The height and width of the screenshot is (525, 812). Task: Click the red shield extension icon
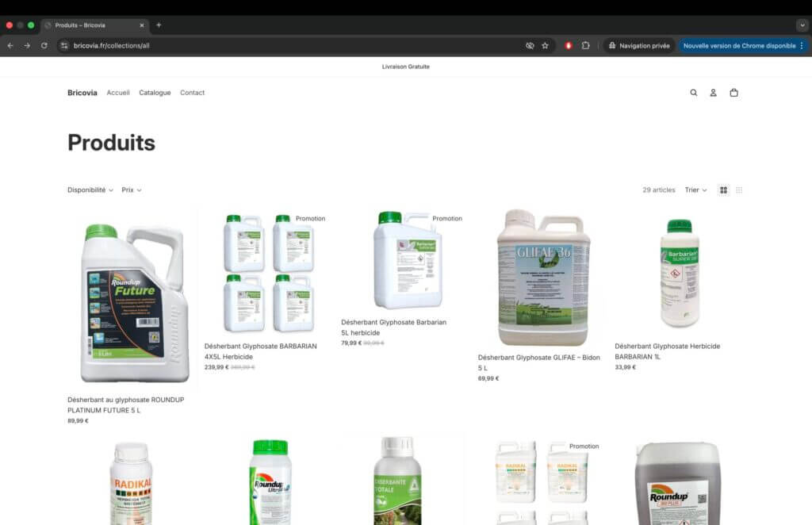pyautogui.click(x=568, y=46)
